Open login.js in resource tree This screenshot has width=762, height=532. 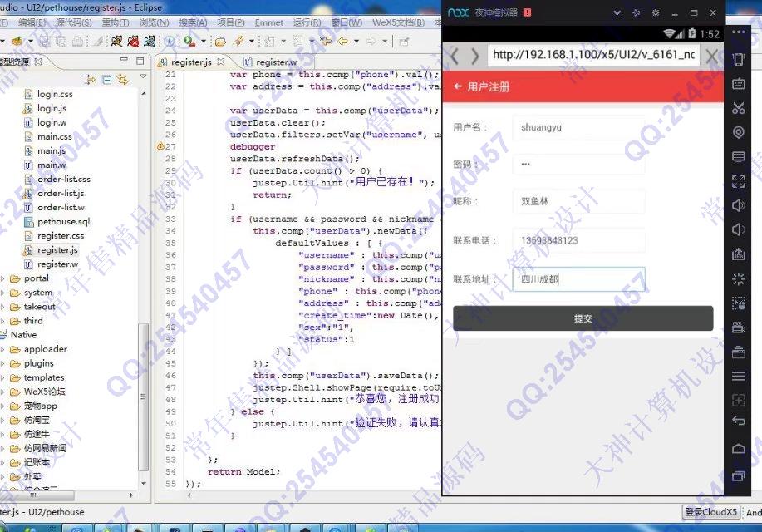pyautogui.click(x=52, y=108)
